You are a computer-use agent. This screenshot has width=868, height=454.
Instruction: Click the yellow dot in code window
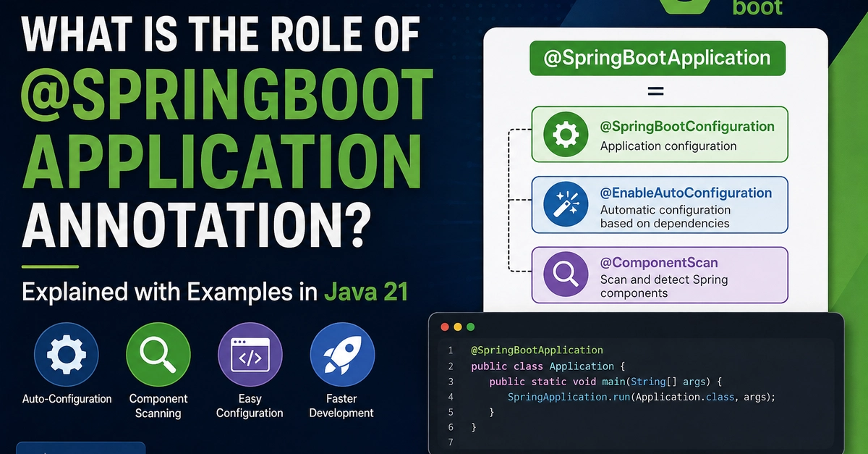pyautogui.click(x=458, y=327)
